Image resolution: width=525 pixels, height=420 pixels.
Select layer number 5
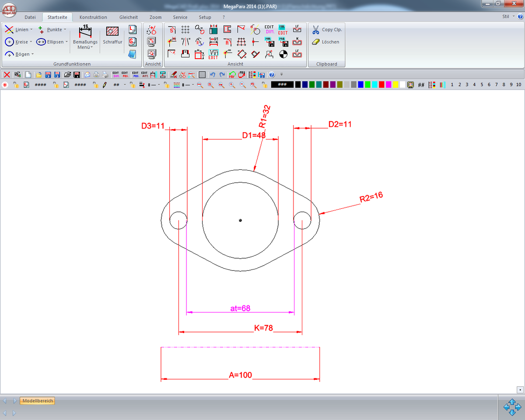482,85
